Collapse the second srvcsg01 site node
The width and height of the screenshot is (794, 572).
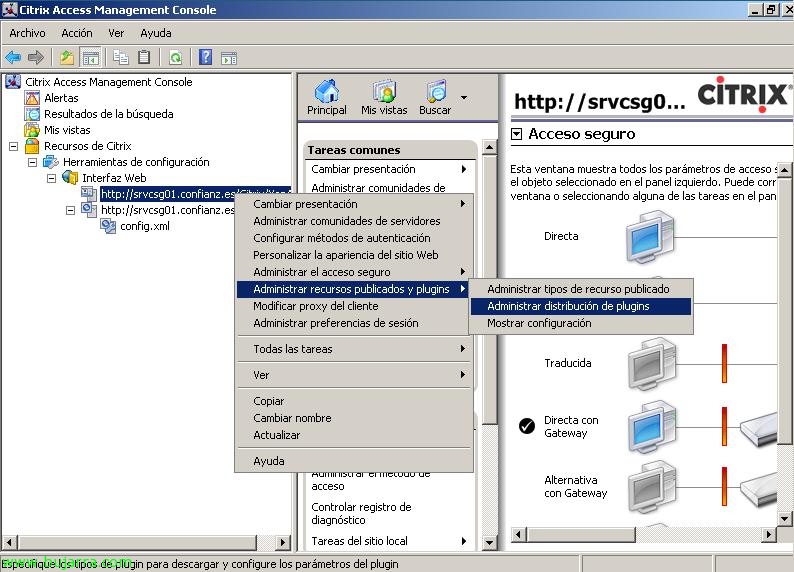[x=70, y=210]
